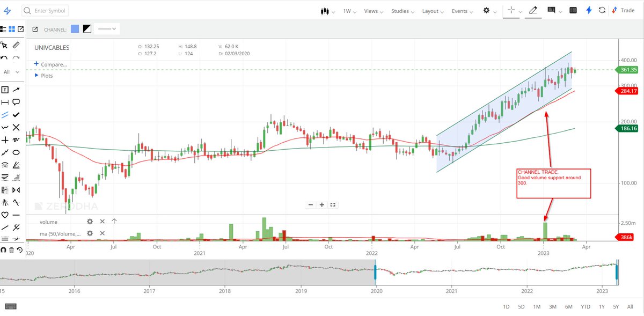Open the ma (50,Volume) settings gear
The height and width of the screenshot is (316, 644).
90,233
